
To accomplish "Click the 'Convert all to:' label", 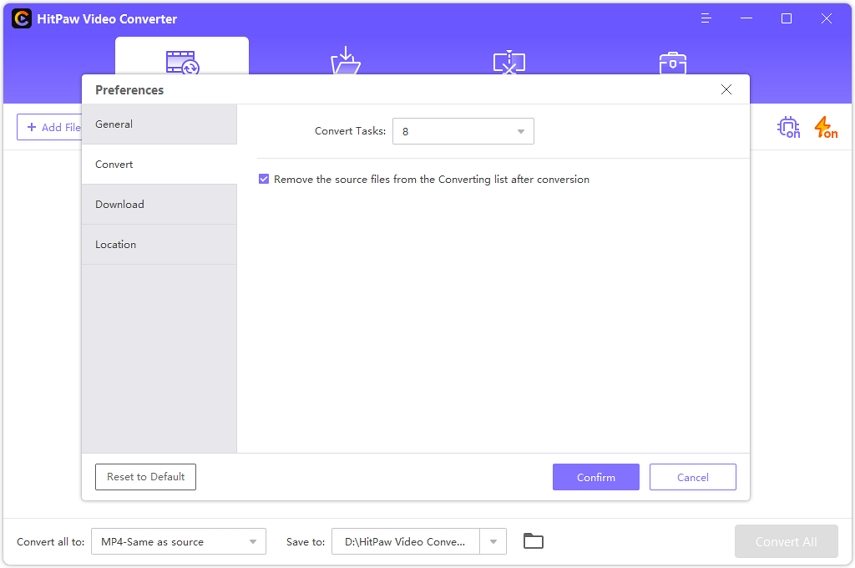I will [x=51, y=542].
